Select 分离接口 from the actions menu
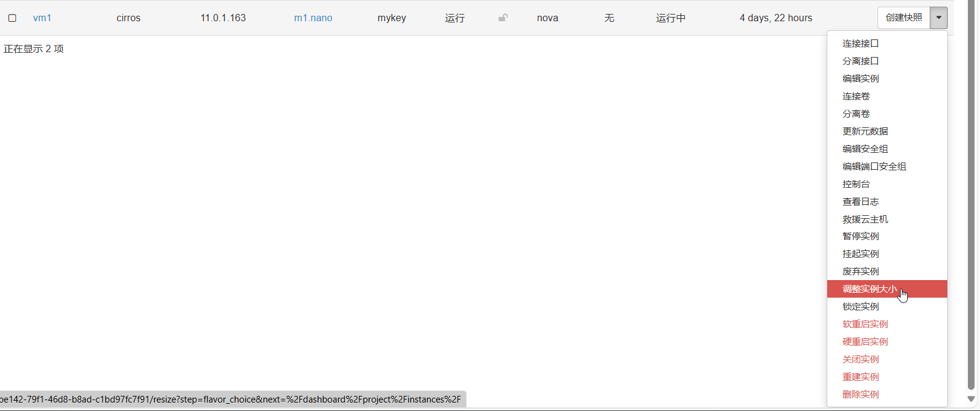The image size is (980, 411). pyautogui.click(x=887, y=61)
